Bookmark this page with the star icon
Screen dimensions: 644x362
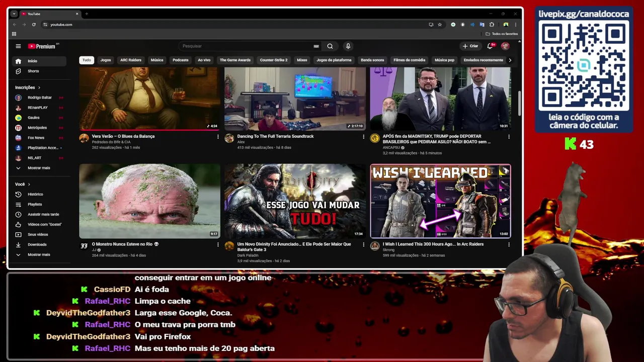[x=440, y=25]
